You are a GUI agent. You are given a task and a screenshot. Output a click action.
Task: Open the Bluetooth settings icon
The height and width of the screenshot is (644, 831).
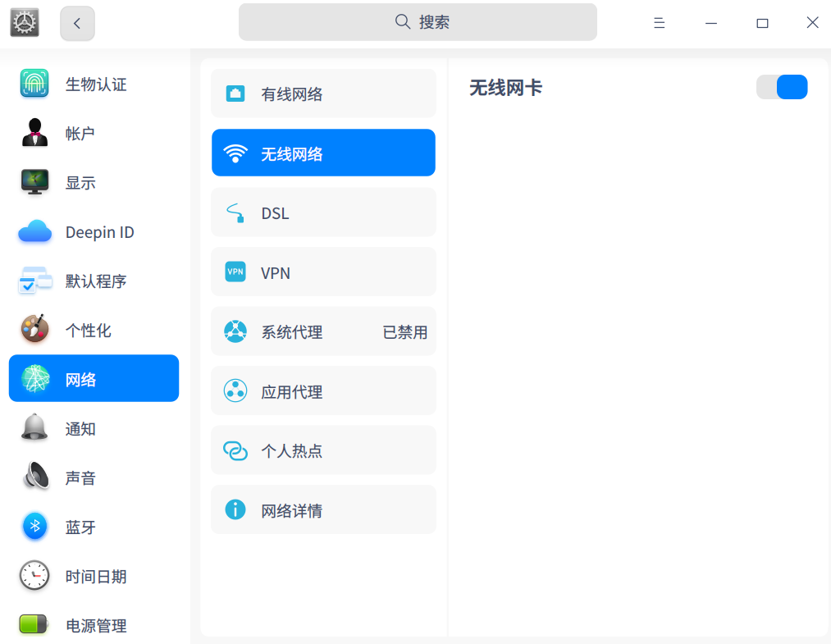pos(34,526)
